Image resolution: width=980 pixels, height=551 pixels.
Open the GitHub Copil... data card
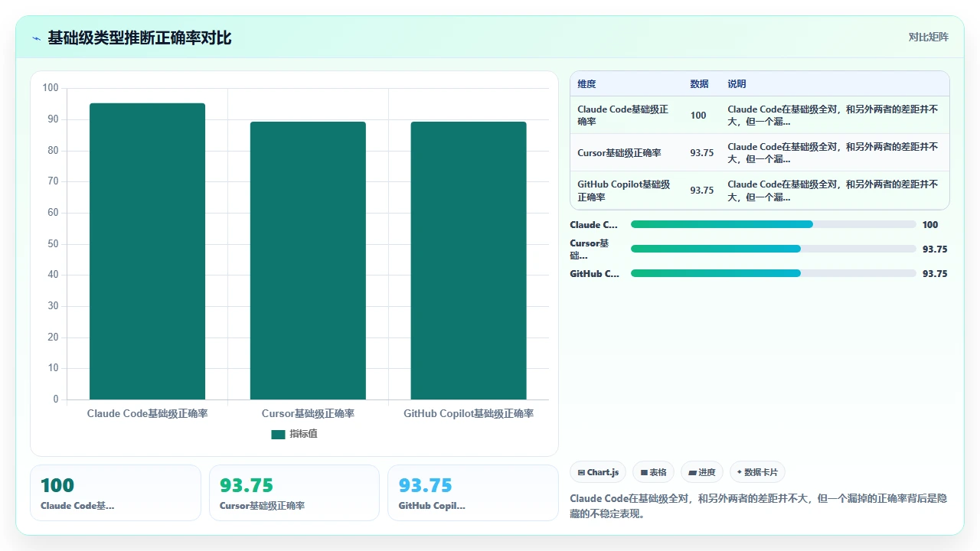point(473,493)
